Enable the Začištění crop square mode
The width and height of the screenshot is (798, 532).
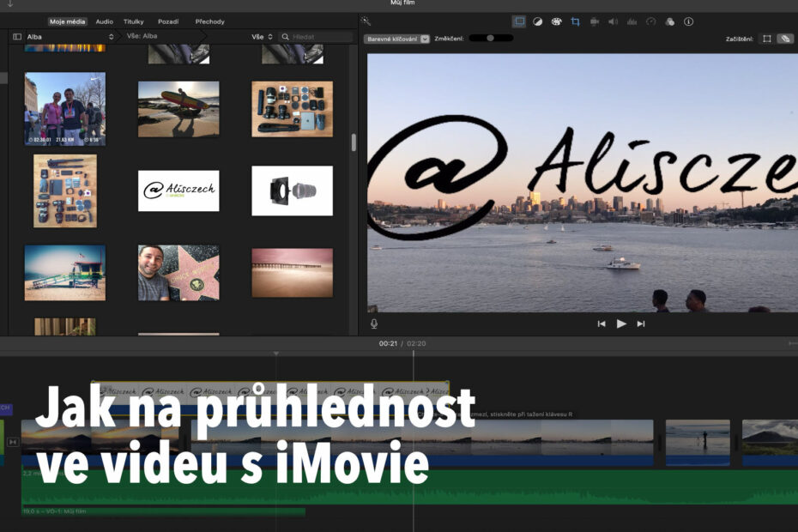766,39
